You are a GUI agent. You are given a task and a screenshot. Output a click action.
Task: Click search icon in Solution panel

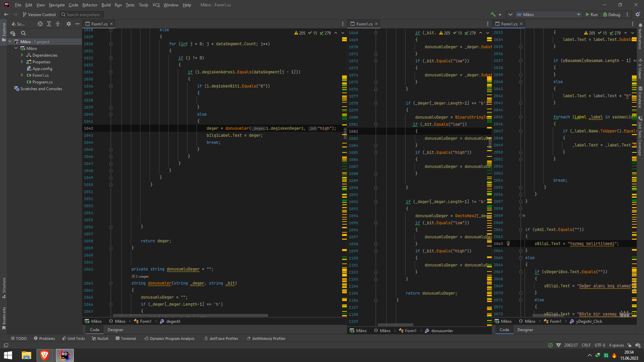(23, 33)
